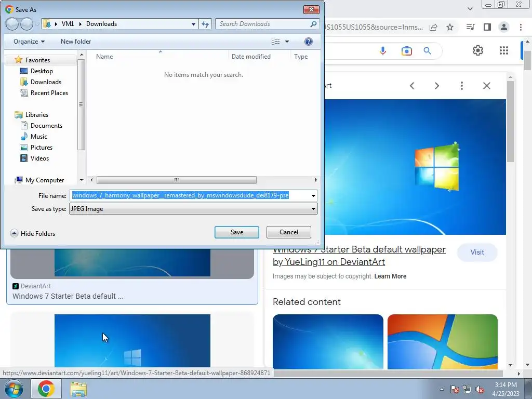
Task: Open Chrome profile avatar
Action: coord(504,27)
